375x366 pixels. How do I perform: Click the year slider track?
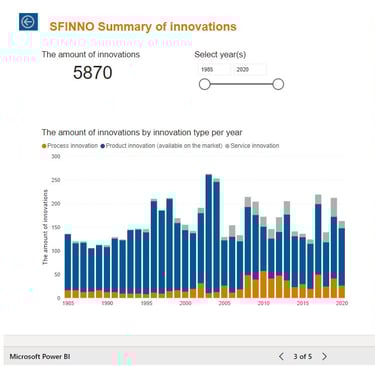[241, 84]
